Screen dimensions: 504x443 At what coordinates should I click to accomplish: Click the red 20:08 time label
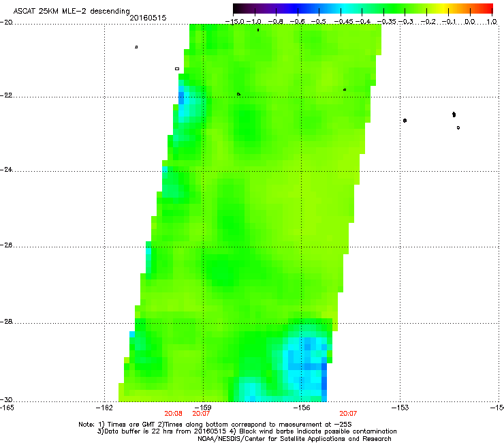[173, 414]
